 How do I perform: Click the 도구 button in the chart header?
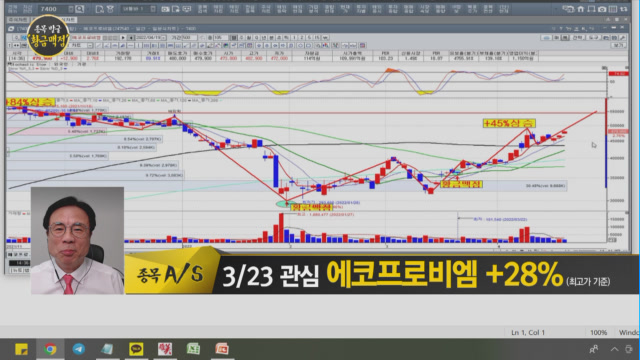593,38
